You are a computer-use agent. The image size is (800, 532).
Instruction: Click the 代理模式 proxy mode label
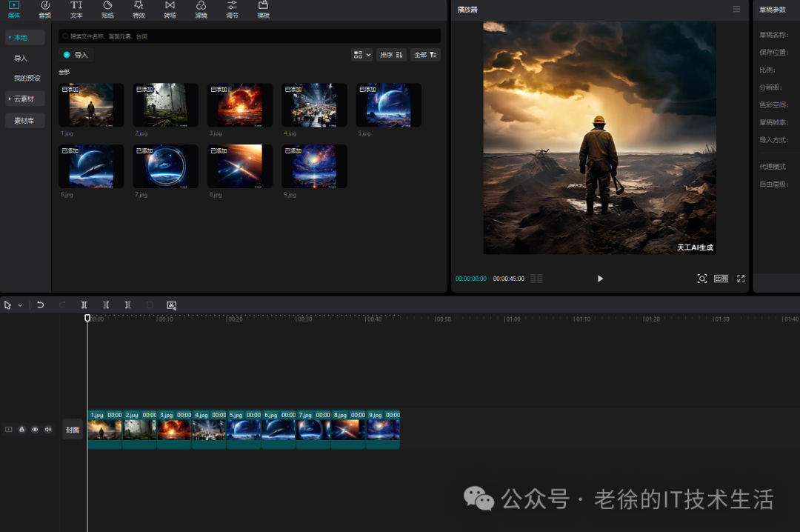[x=773, y=167]
